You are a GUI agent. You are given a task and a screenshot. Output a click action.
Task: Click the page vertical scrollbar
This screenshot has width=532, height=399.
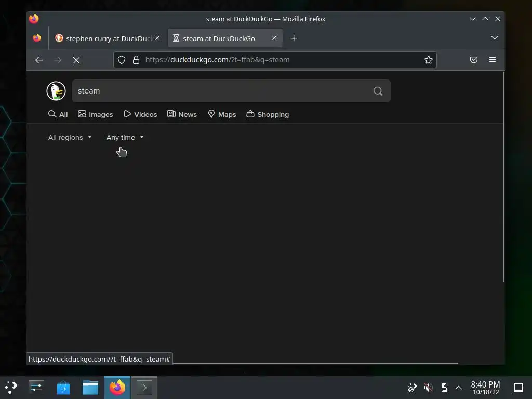503,177
